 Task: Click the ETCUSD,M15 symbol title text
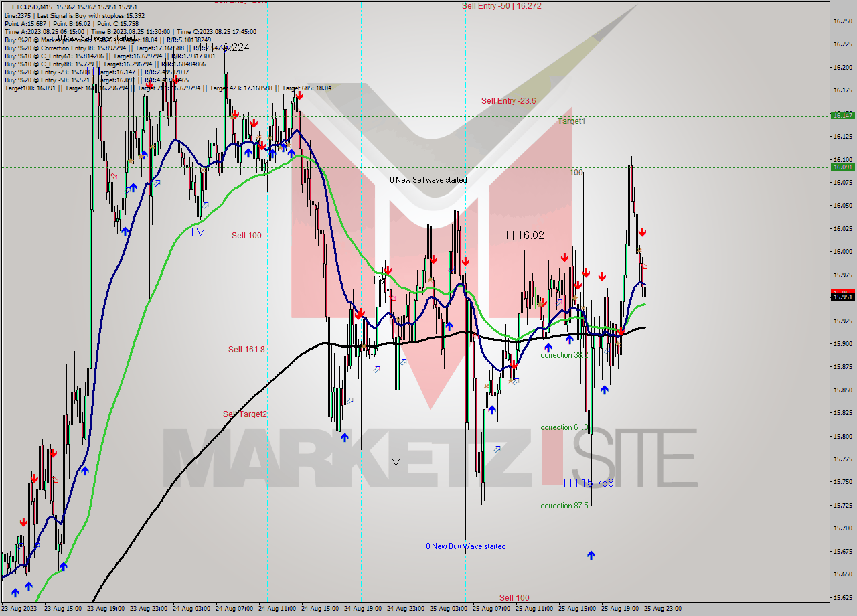click(x=32, y=7)
